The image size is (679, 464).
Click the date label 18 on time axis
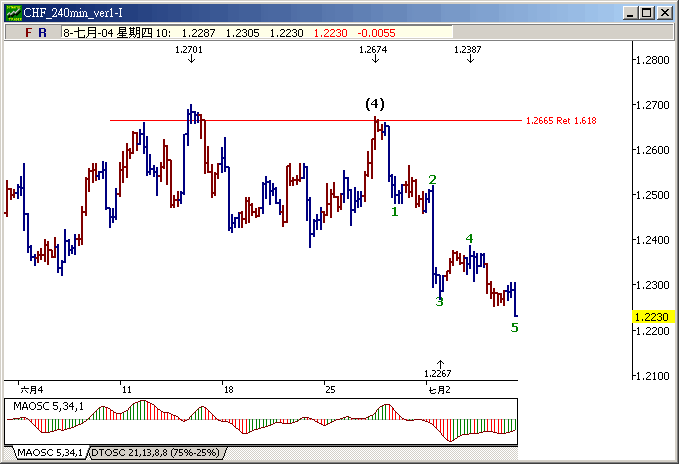tap(229, 390)
